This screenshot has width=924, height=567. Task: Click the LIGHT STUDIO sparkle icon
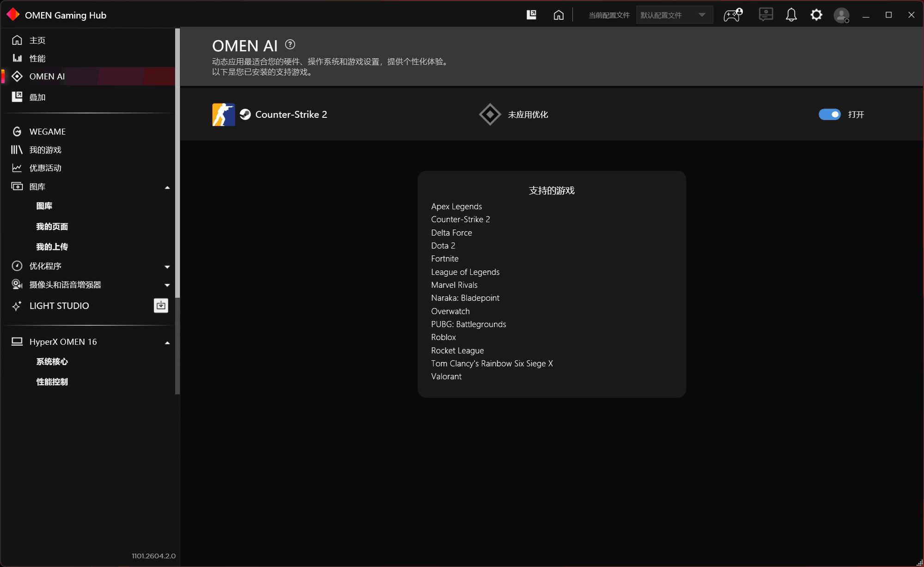coord(17,305)
